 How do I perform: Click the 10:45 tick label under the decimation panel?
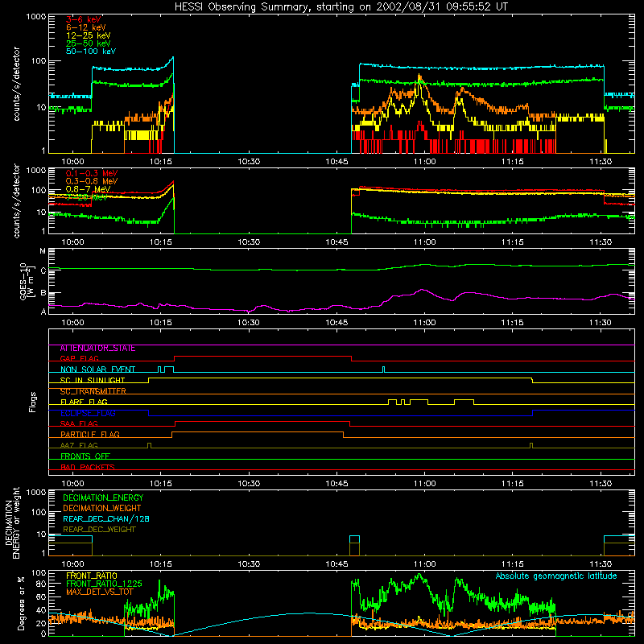[x=336, y=564]
